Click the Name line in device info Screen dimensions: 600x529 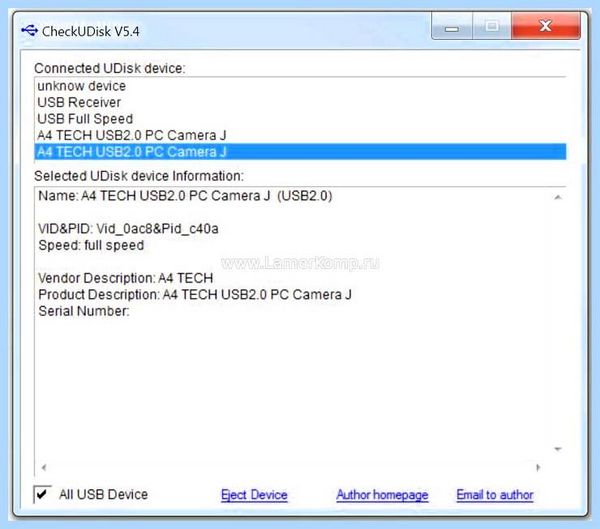pyautogui.click(x=185, y=196)
